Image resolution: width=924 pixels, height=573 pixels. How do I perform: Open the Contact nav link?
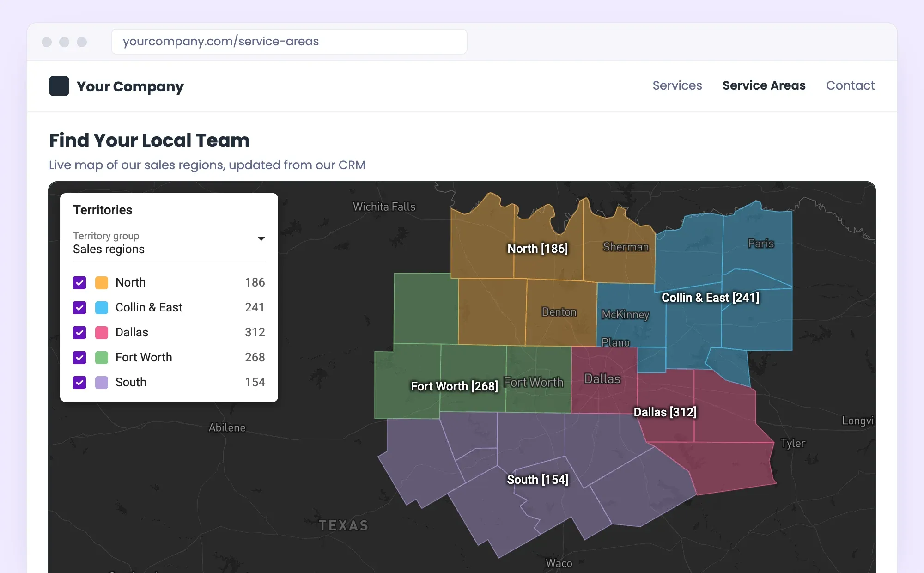[850, 85]
